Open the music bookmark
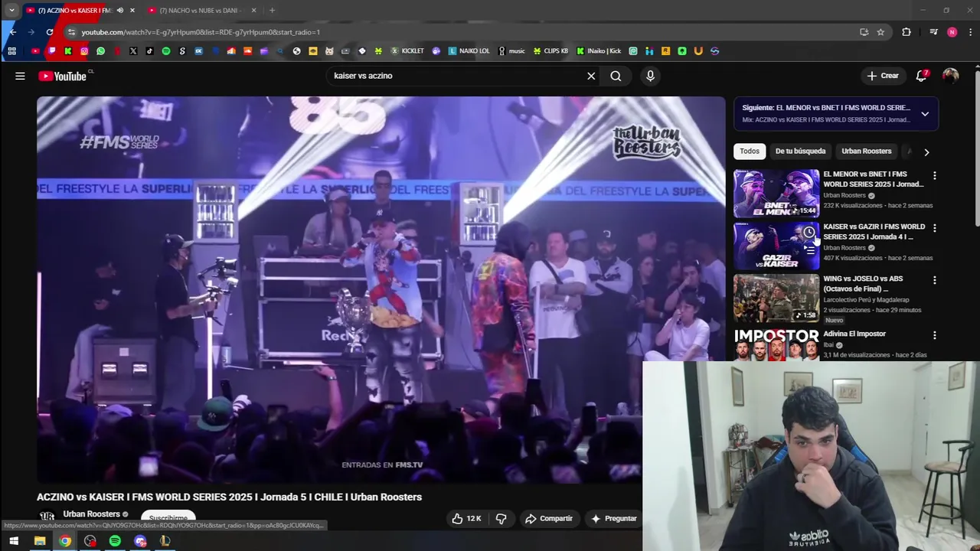This screenshot has height=551, width=980. point(511,51)
